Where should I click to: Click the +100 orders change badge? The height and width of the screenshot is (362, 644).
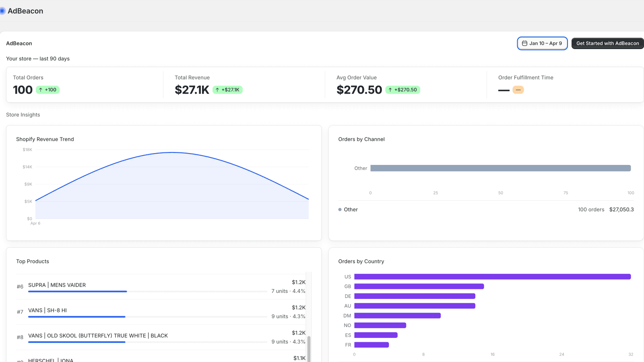coord(48,90)
